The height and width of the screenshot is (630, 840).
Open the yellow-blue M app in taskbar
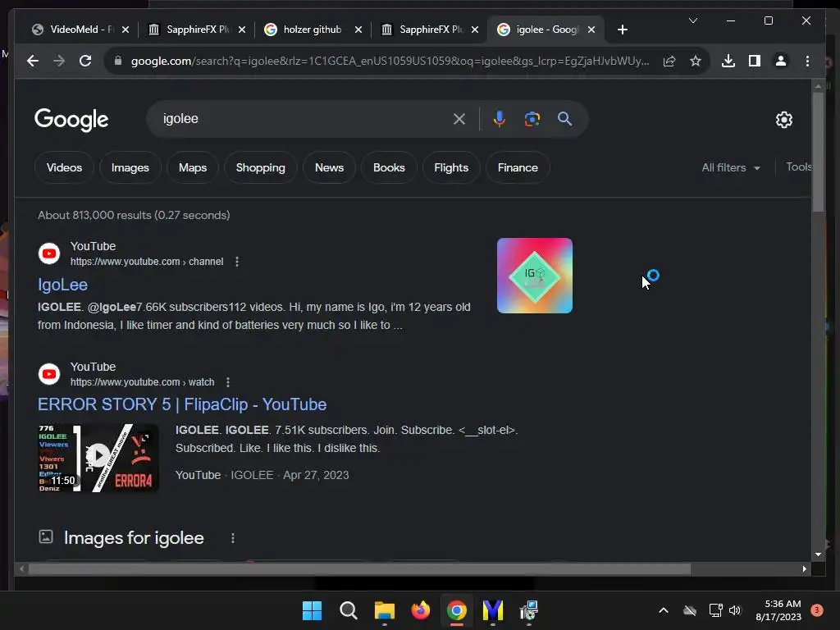(493, 610)
